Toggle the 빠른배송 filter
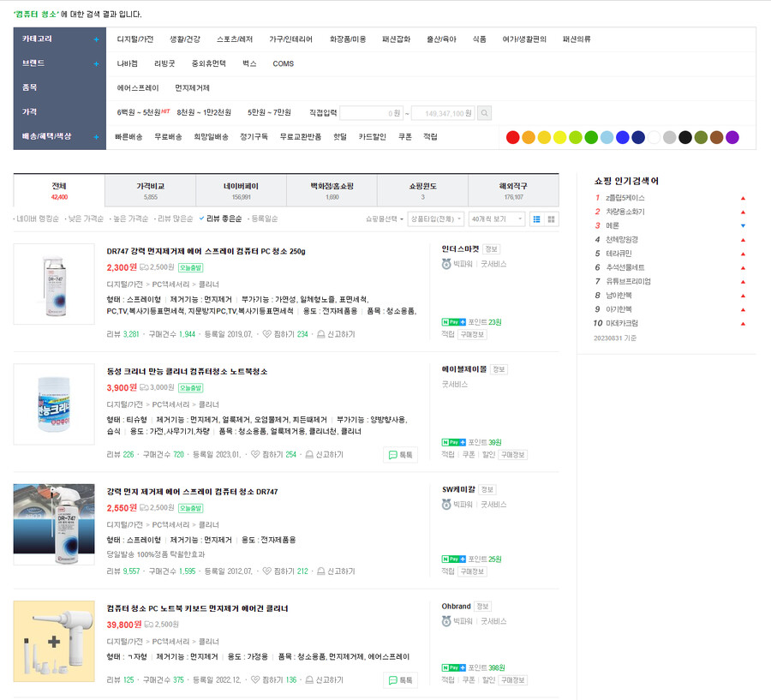 (x=128, y=137)
